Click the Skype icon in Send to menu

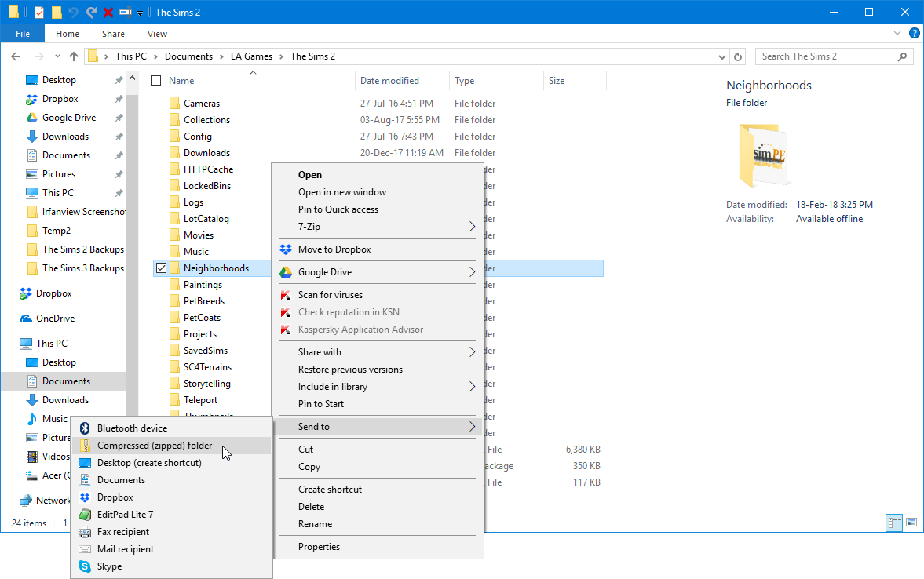pyautogui.click(x=85, y=566)
